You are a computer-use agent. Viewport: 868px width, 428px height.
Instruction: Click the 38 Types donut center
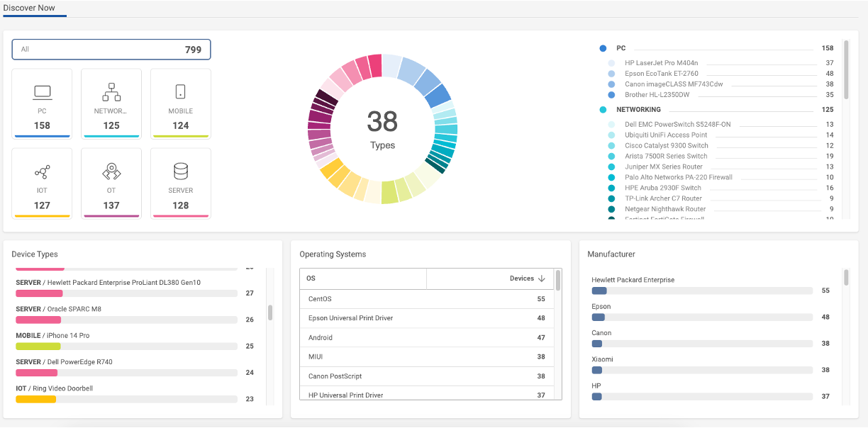coord(383,129)
